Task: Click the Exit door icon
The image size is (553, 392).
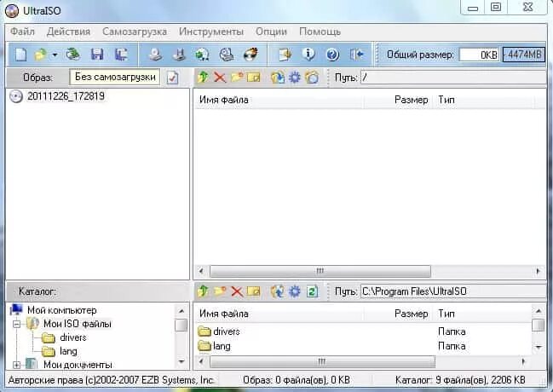Action: click(x=357, y=55)
